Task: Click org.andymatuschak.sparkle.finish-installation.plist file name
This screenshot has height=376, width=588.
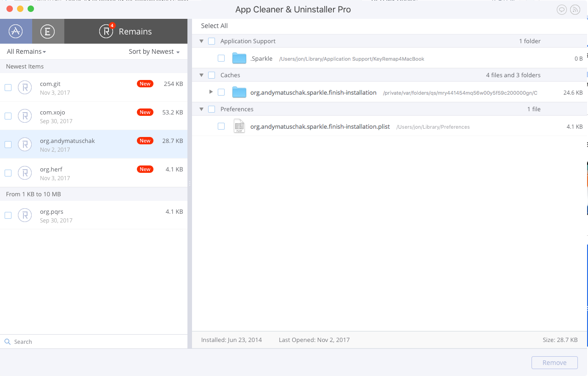Action: click(320, 126)
